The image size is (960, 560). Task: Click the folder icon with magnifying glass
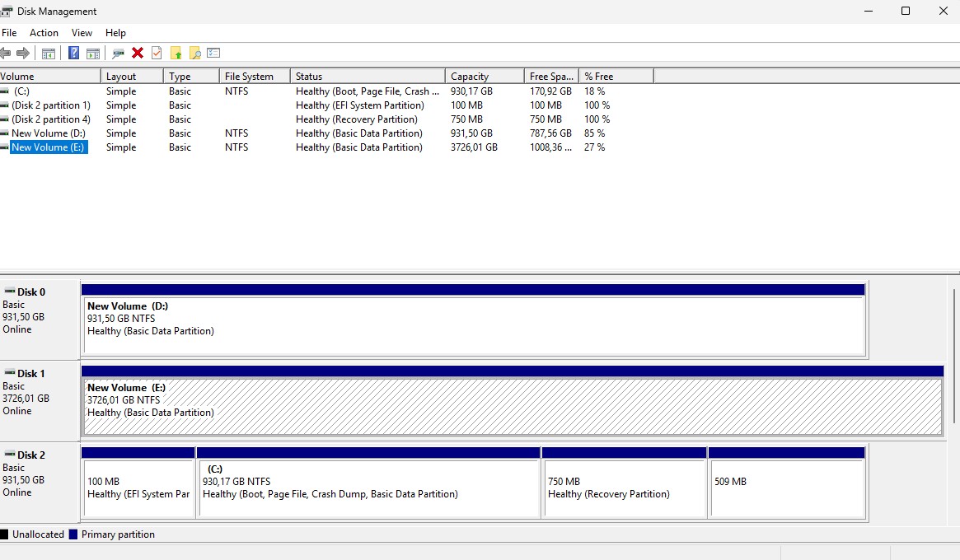coord(194,54)
